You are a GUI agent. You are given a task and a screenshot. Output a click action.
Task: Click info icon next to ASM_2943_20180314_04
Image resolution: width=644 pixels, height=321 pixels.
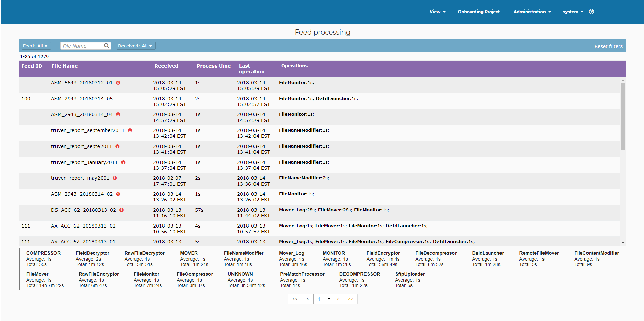118,114
